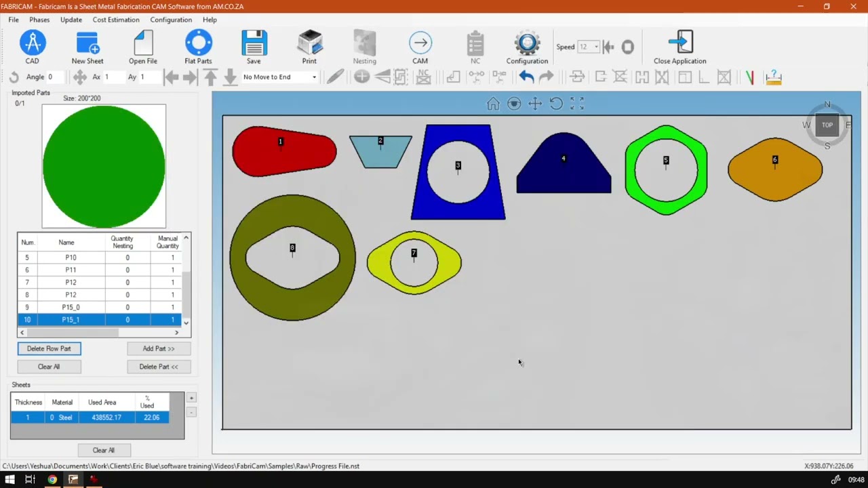868x488 pixels.
Task: Click the parts table scroll-up arrow
Action: 186,238
